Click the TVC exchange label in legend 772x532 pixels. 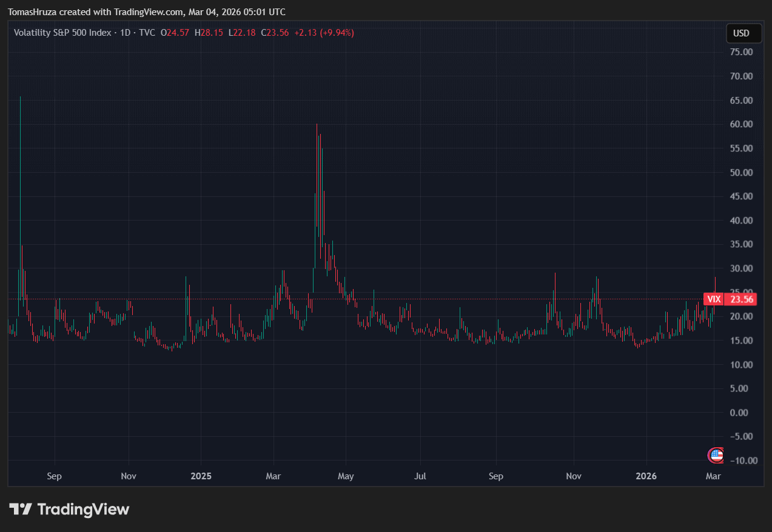click(147, 33)
